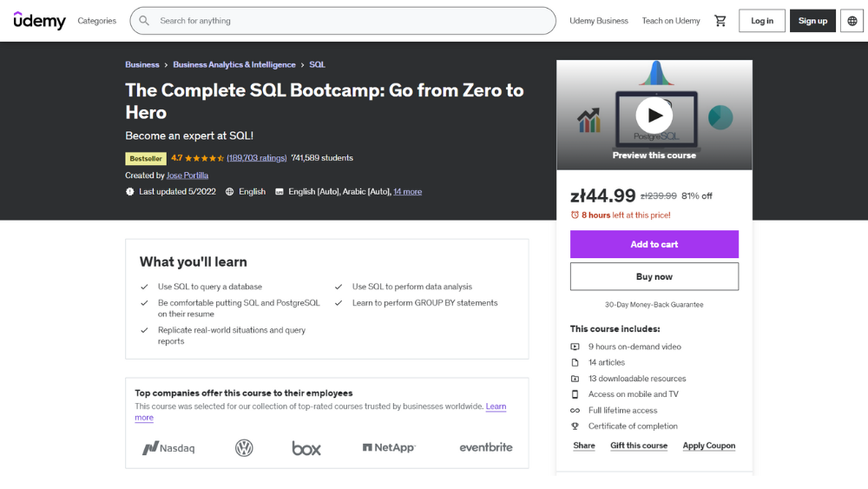Click the Preview this course thumbnail text
The image size is (868, 489).
pyautogui.click(x=654, y=155)
